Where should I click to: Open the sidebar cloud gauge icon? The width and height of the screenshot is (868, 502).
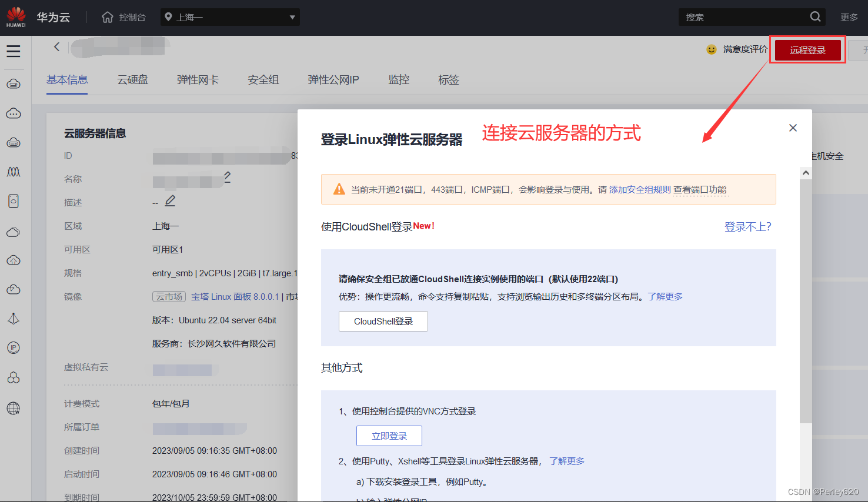14,290
